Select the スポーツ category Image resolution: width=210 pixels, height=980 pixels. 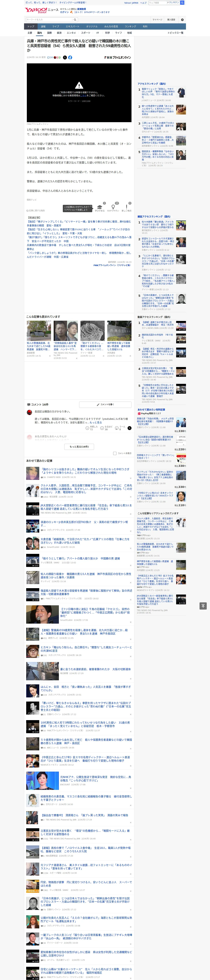(86, 33)
